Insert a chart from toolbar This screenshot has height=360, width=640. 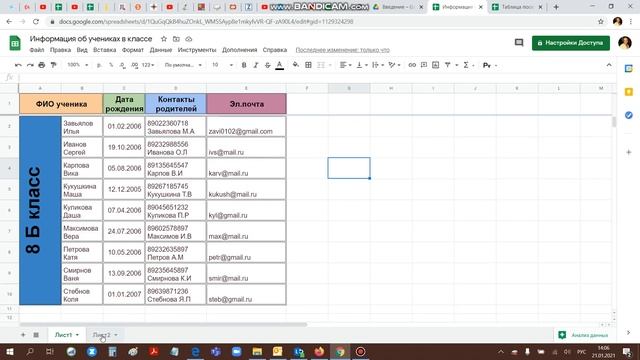click(x=436, y=65)
